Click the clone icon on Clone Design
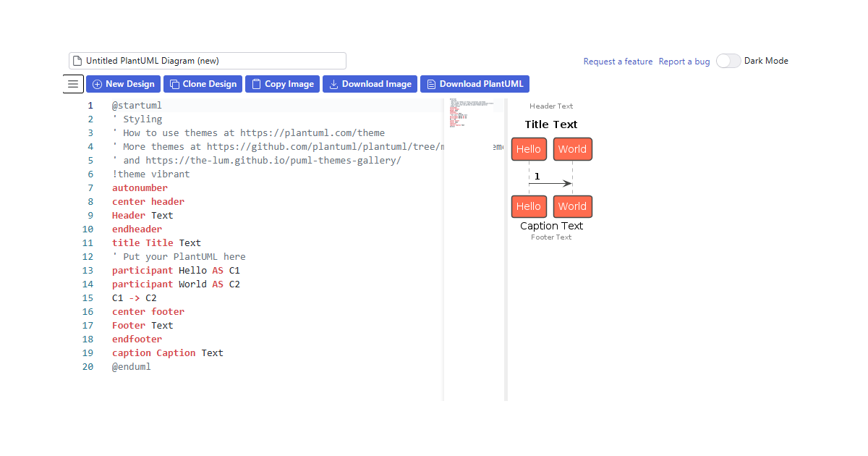Image resolution: width=868 pixels, height=456 pixels. (x=174, y=83)
